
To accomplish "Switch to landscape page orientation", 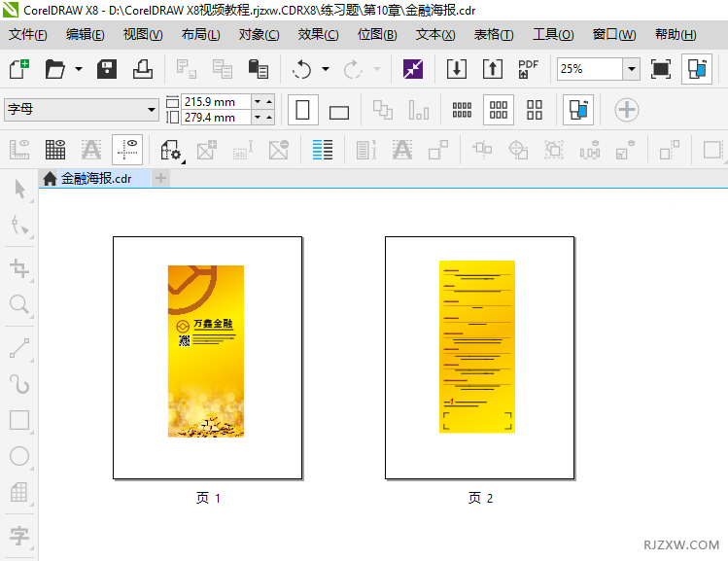I will [338, 111].
